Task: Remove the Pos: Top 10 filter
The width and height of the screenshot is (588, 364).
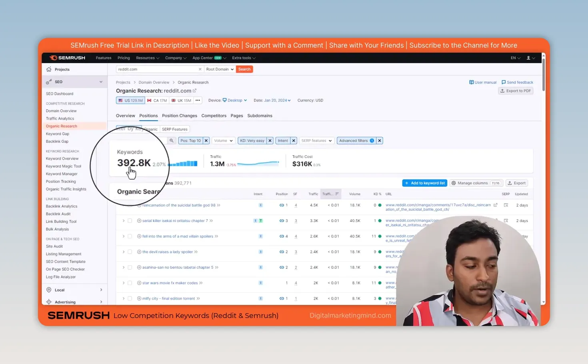Action: click(206, 141)
